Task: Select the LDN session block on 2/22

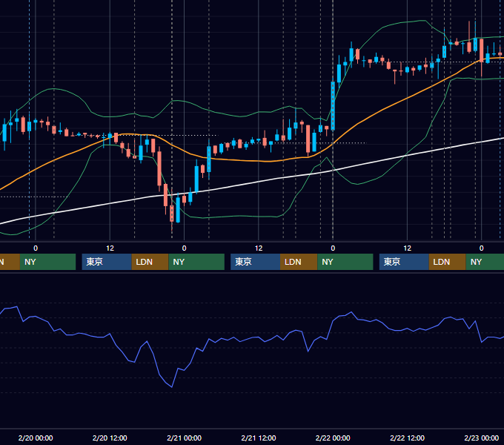Action: [x=448, y=262]
